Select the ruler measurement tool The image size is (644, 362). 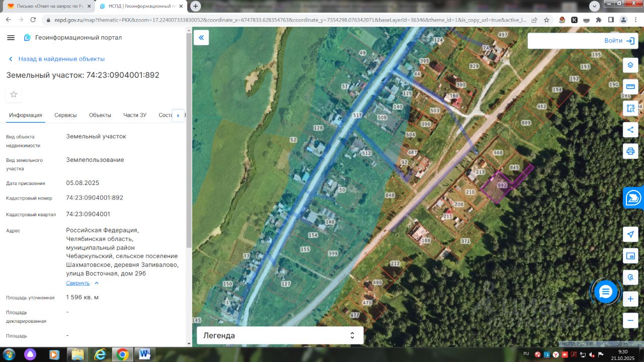pos(630,86)
